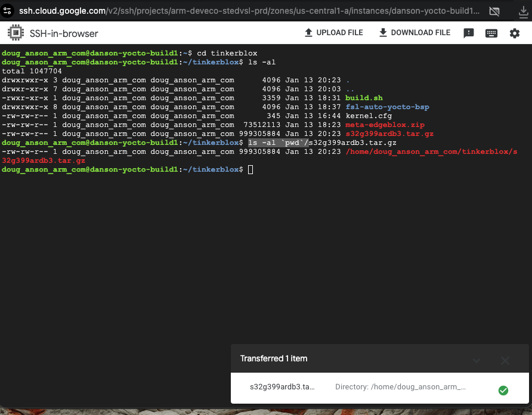
Task: Dismiss the transfer notification with the X
Action: [505, 360]
